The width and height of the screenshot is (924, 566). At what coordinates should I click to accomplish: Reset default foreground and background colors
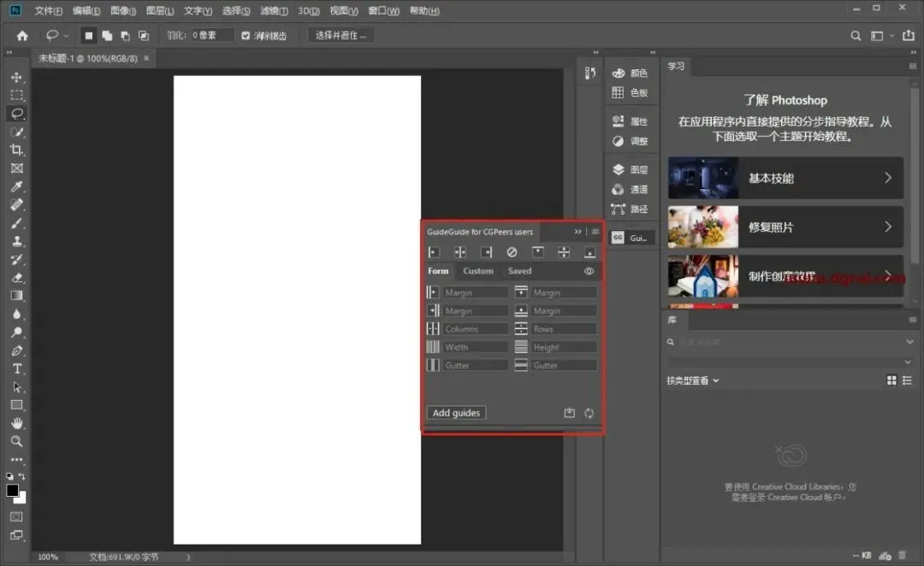(10, 476)
